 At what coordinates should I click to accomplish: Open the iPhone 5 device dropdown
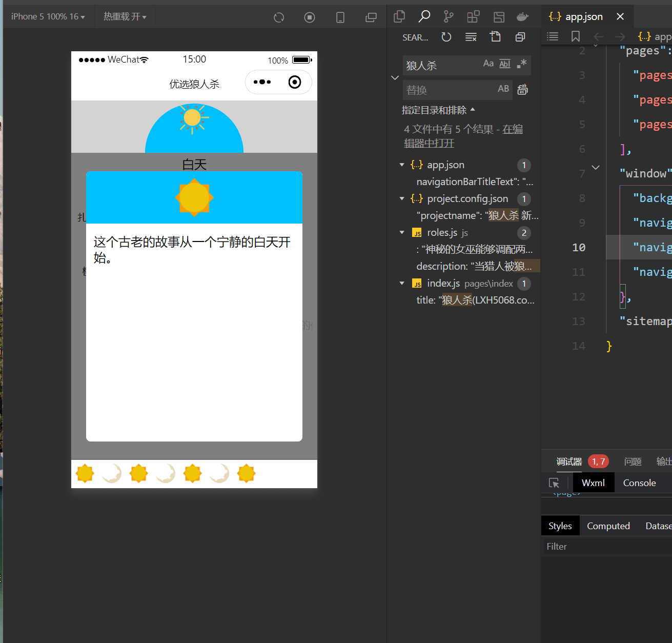[48, 17]
